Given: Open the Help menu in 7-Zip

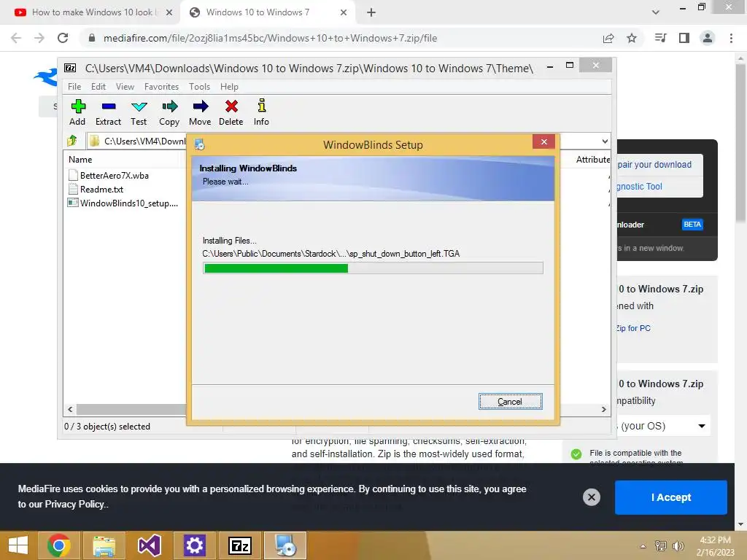Looking at the screenshot, I should [x=229, y=87].
